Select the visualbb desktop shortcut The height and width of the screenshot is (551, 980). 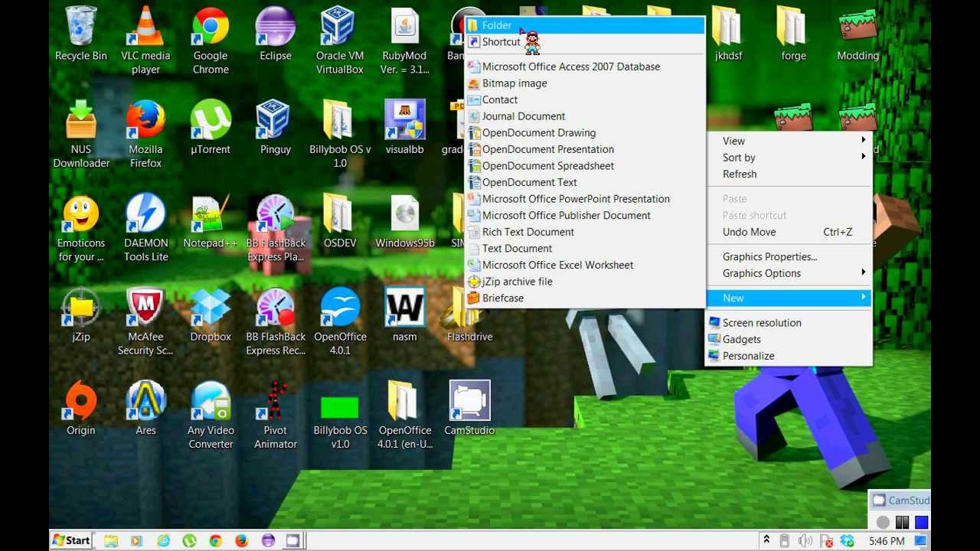pos(405,128)
